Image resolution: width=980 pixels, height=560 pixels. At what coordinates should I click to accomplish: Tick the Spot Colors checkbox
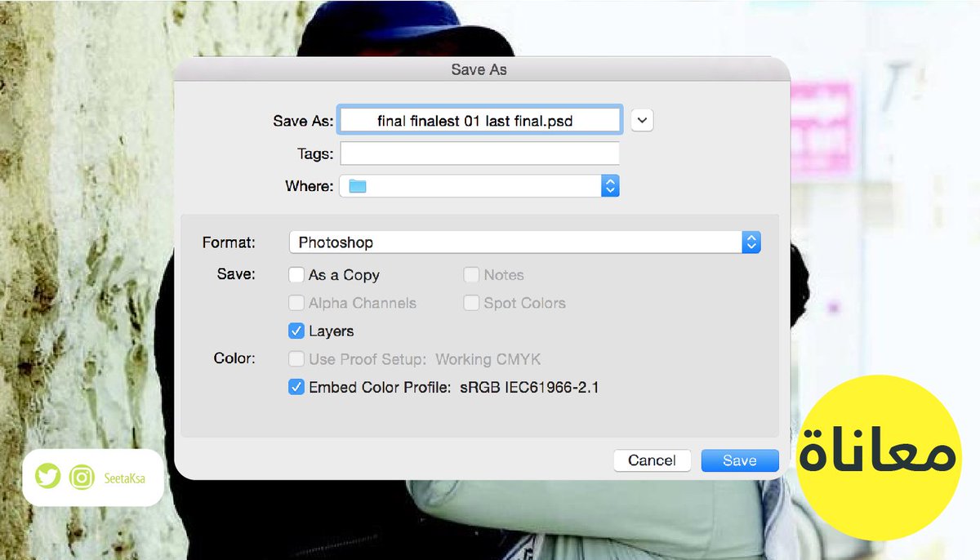coord(471,303)
